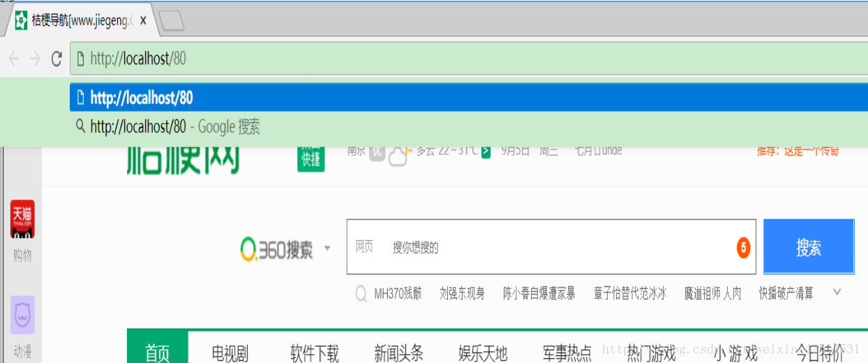Close the 桔梗导航 tab
This screenshot has height=363, width=868.
click(142, 21)
